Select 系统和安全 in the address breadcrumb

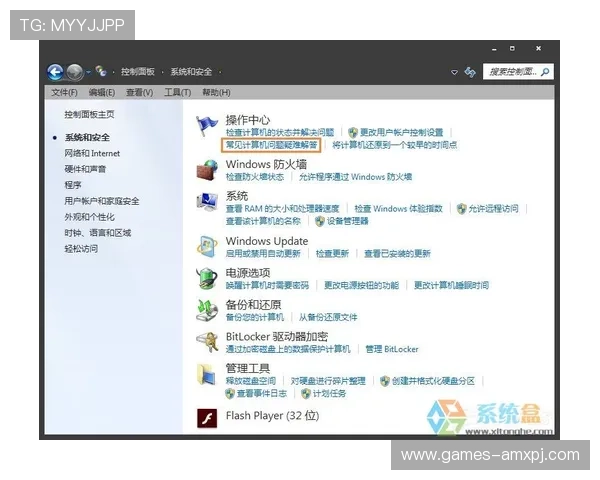(x=191, y=72)
